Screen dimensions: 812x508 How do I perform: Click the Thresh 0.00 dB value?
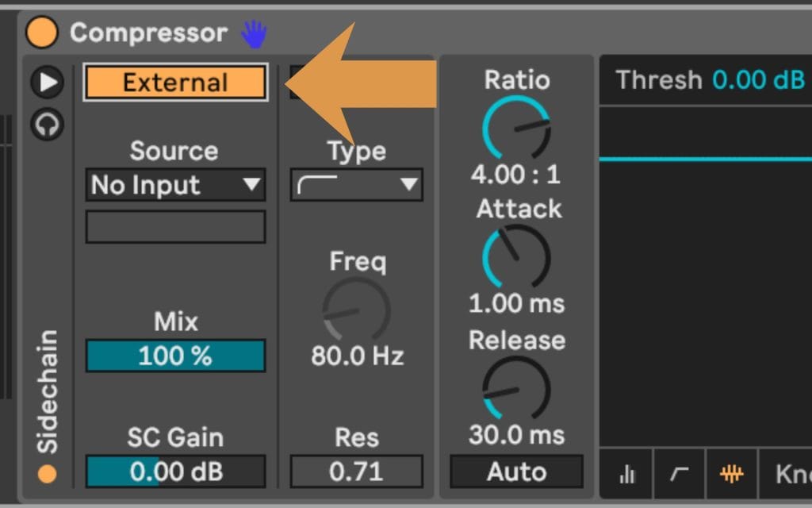tap(758, 80)
